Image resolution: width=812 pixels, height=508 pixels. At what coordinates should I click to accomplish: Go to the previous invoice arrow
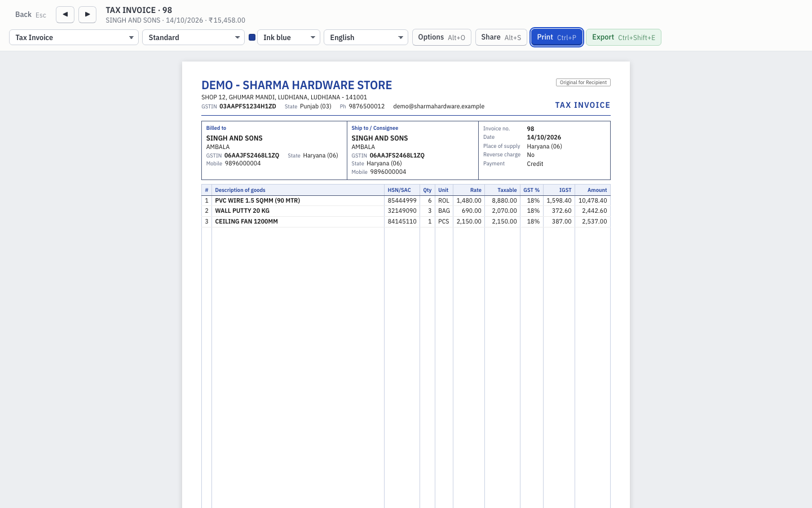(65, 14)
